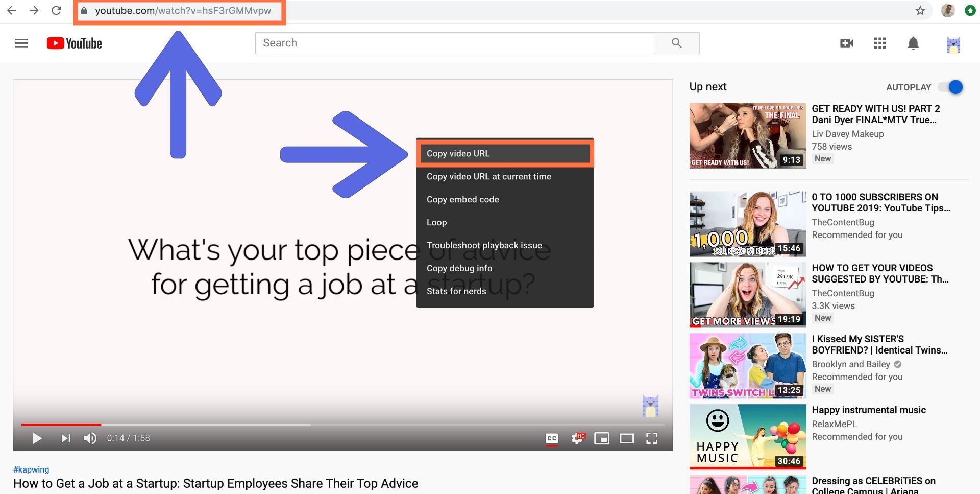Click the video title about getting a startup job

216,484
